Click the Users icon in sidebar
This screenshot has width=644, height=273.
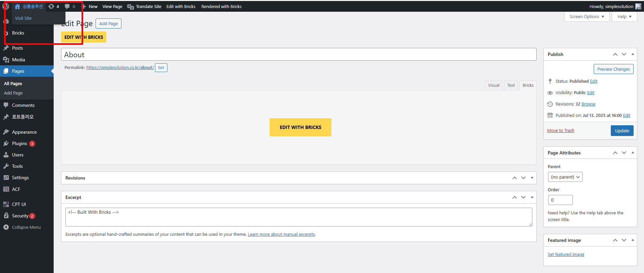[x=6, y=155]
